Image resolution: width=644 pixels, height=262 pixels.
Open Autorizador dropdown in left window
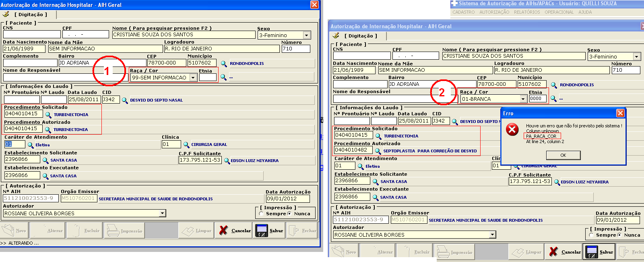pos(163,213)
